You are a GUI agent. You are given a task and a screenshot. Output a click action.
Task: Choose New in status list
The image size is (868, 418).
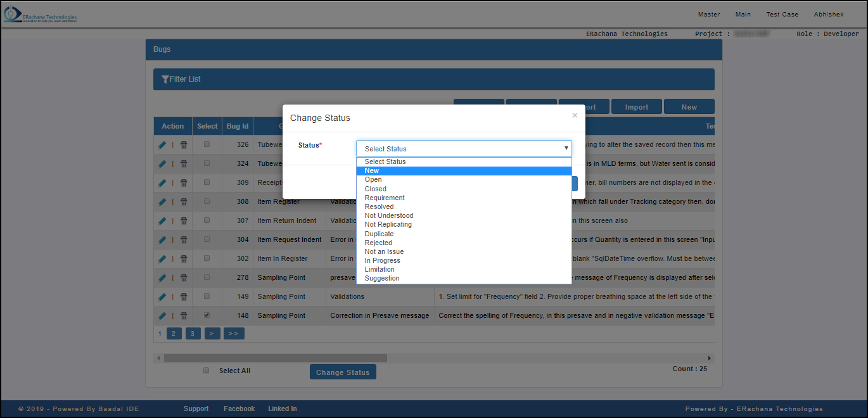tap(464, 170)
